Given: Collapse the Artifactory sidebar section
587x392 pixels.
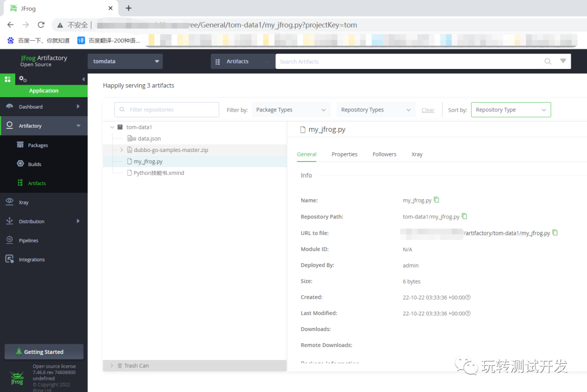Looking at the screenshot, I should click(78, 125).
